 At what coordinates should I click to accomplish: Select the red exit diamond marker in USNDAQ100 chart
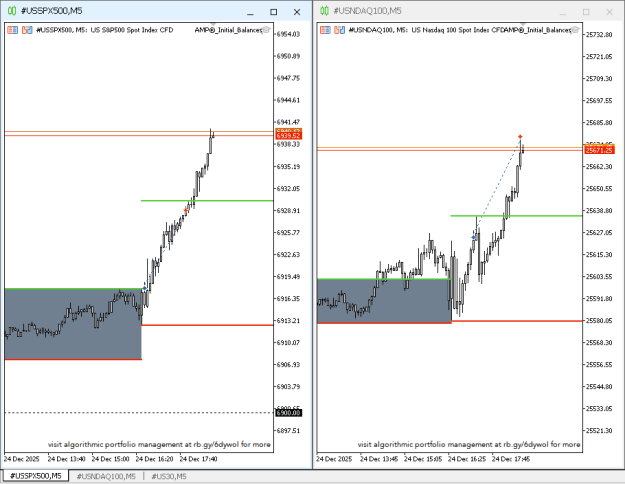click(520, 137)
